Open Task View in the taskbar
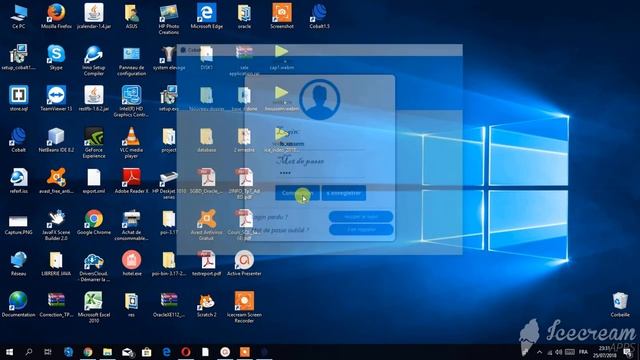The height and width of the screenshot is (360, 640). (x=48, y=352)
